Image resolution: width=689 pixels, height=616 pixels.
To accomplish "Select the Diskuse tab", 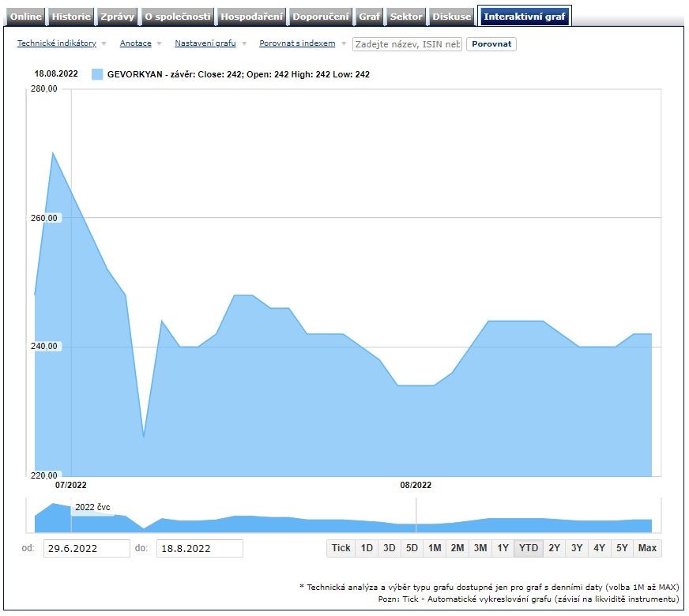I will pyautogui.click(x=452, y=17).
